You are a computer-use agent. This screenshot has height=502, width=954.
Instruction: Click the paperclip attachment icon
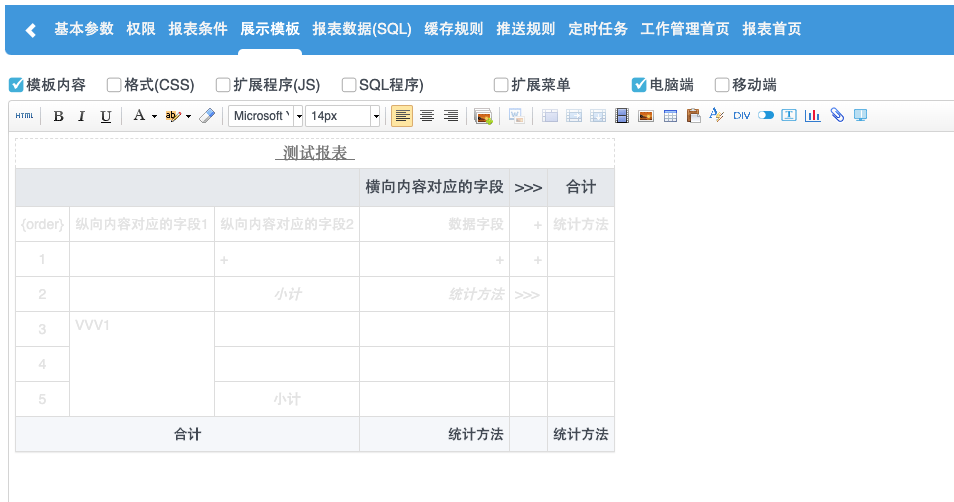(837, 116)
